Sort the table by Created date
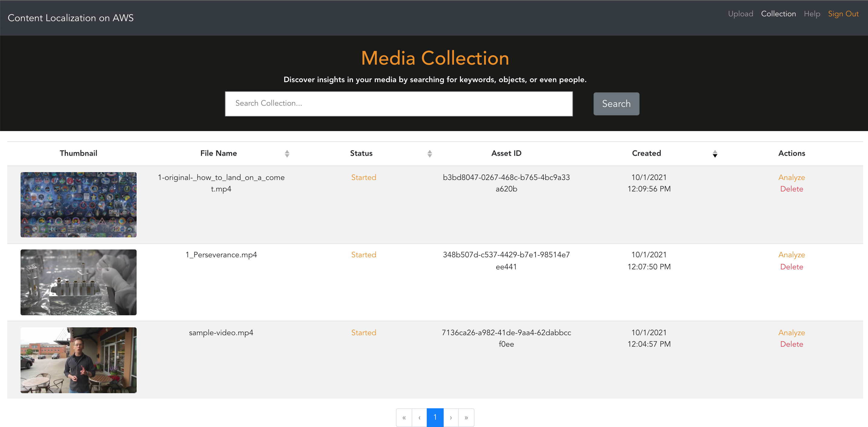The height and width of the screenshot is (427, 868). [715, 154]
